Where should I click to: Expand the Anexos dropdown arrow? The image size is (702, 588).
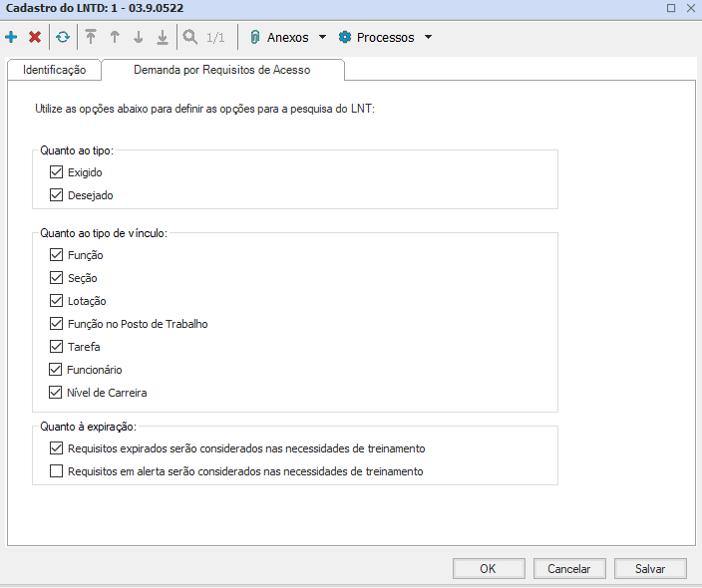pyautogui.click(x=322, y=38)
